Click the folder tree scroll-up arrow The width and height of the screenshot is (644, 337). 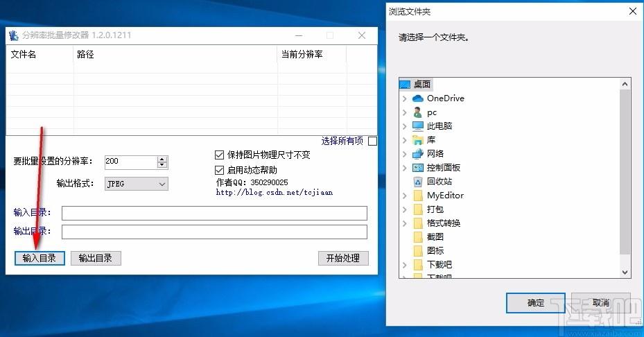click(x=625, y=84)
